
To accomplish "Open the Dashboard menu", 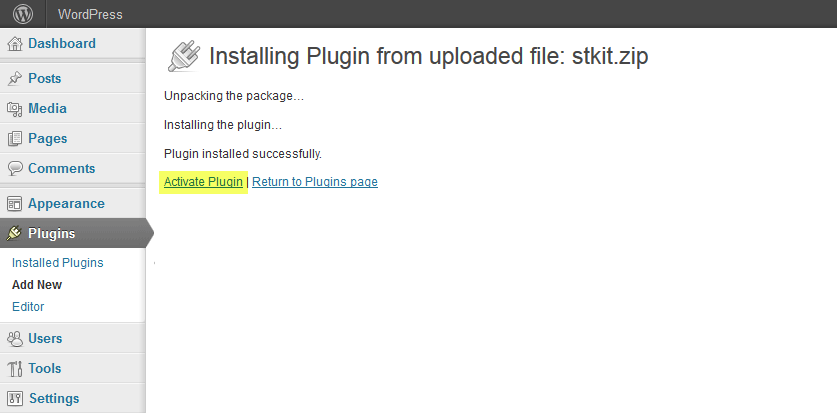I will [x=62, y=44].
